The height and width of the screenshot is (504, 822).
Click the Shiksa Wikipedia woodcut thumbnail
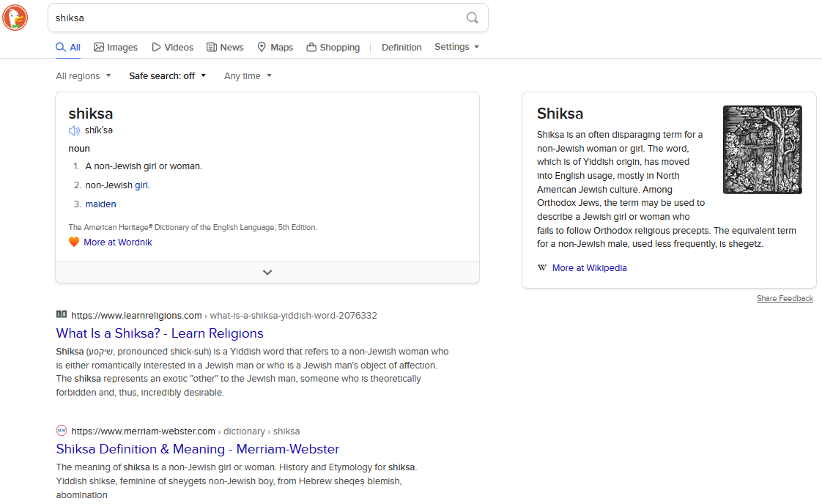click(762, 150)
